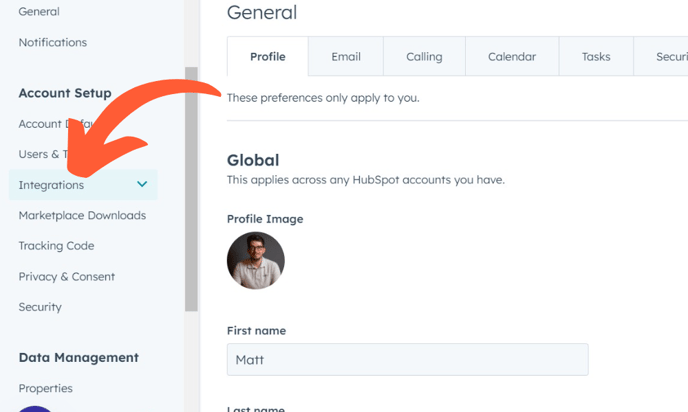Viewport: 688px width, 412px height.
Task: Open Marketplace Downloads in sidebar
Action: (82, 215)
